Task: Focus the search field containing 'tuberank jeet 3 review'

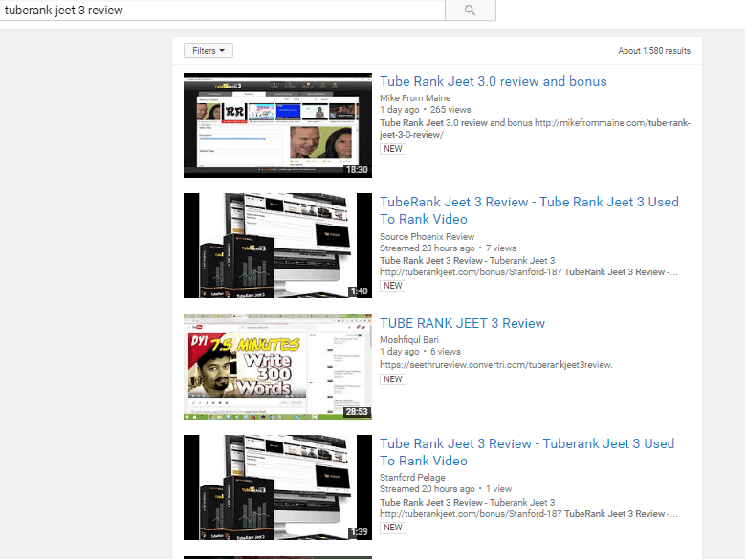Action: 222,10
